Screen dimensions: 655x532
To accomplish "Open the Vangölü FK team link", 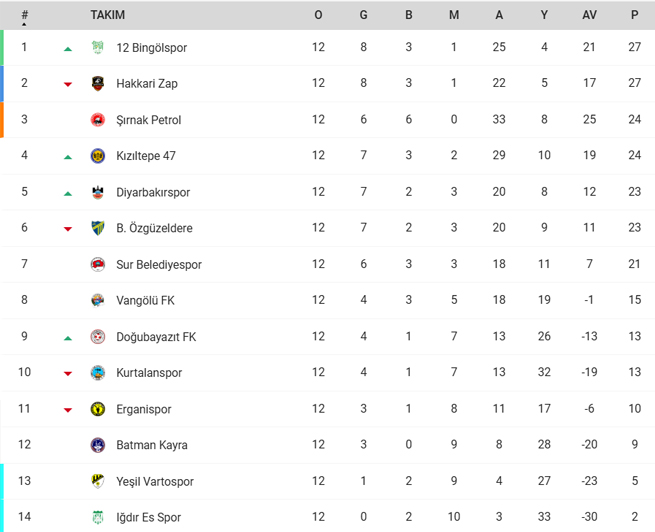I will pos(145,300).
